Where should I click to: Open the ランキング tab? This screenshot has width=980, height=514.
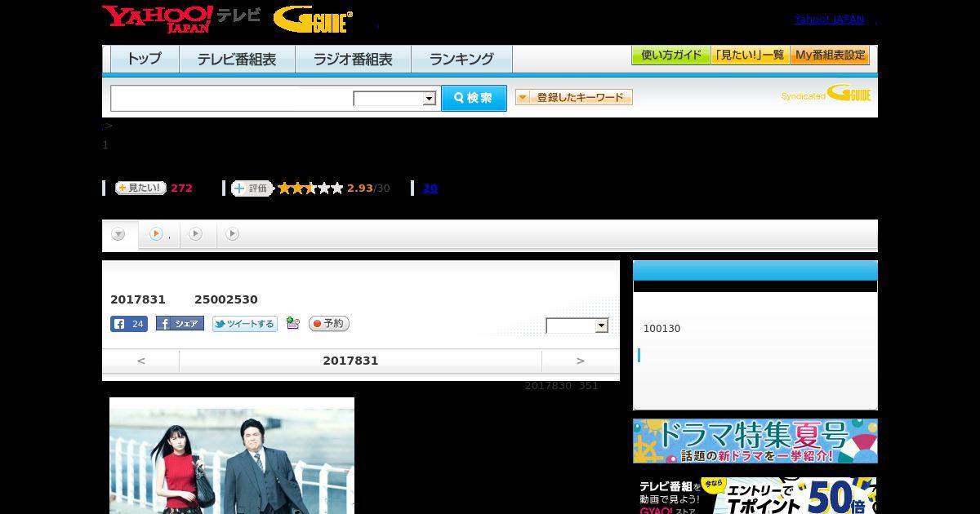(x=461, y=59)
